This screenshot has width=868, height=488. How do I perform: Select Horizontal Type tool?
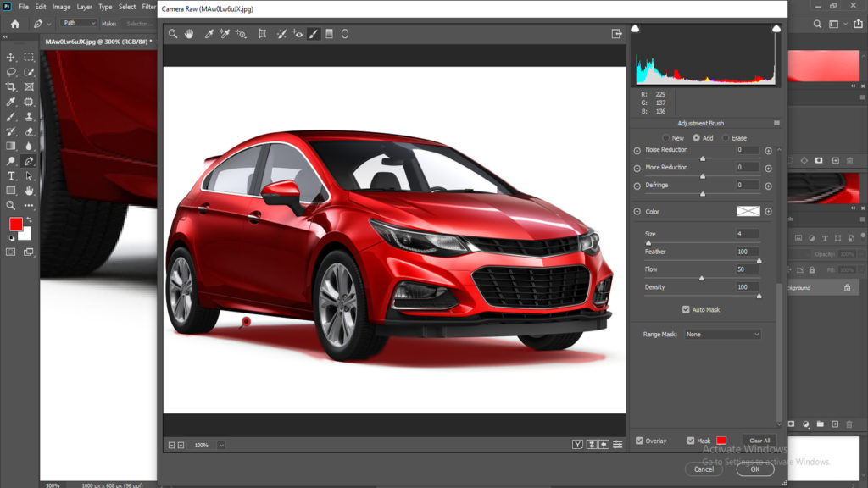(10, 176)
